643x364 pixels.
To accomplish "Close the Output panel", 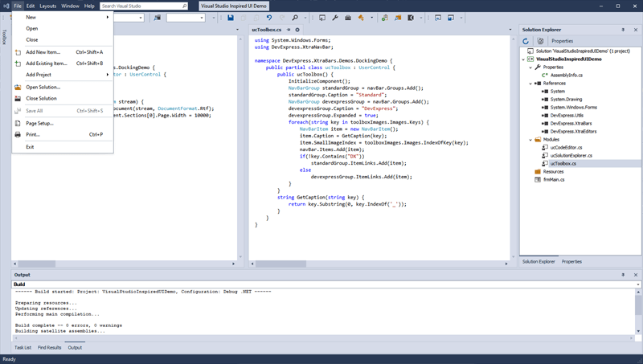I will [636, 275].
